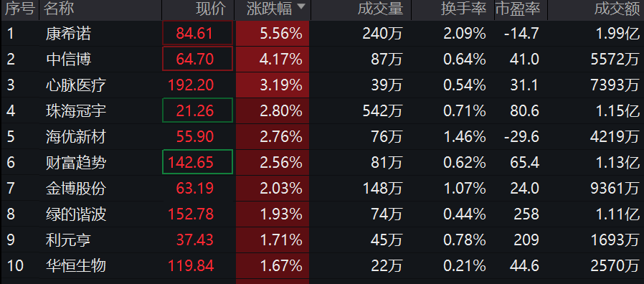
Task: Click the 利元亨 stock name
Action: [68, 240]
